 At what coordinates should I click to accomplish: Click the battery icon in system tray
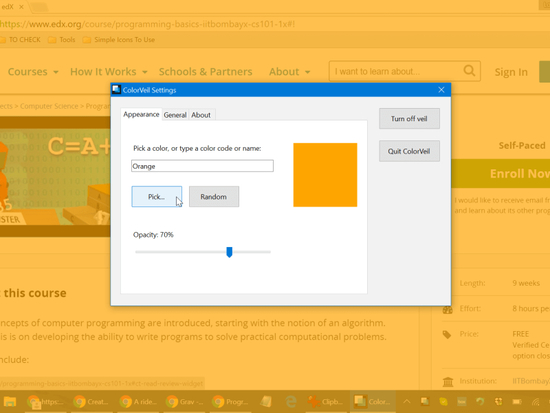click(517, 401)
